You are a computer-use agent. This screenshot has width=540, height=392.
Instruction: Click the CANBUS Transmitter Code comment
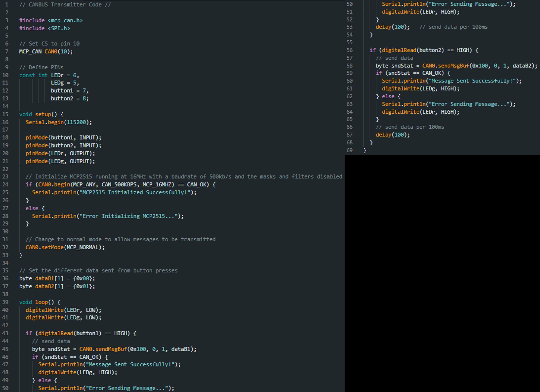tap(65, 5)
